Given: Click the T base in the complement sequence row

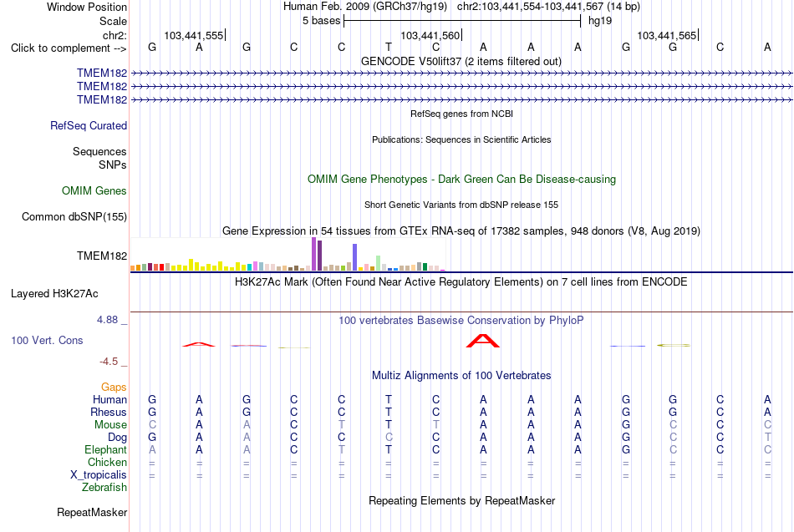Looking at the screenshot, I should coord(389,47).
